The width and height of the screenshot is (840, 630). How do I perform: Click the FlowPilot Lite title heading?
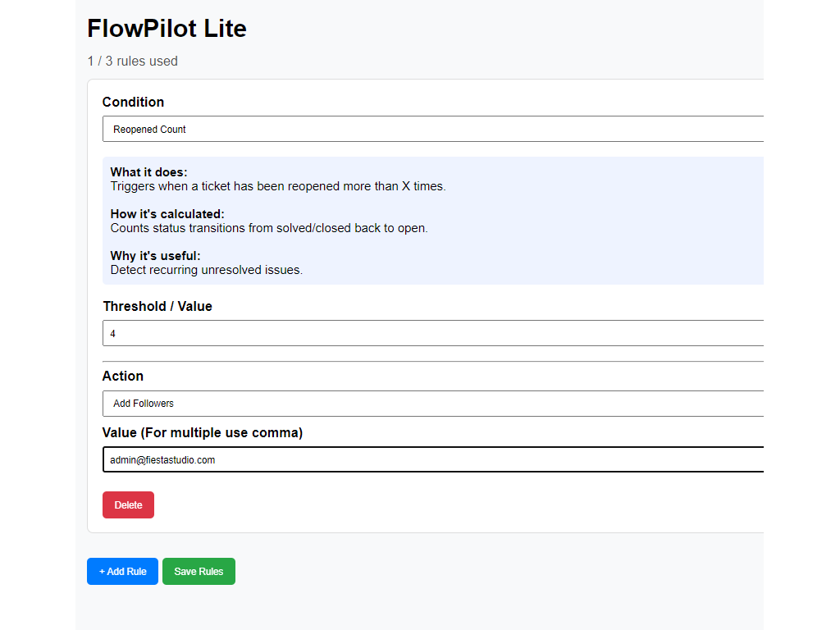pos(167,29)
